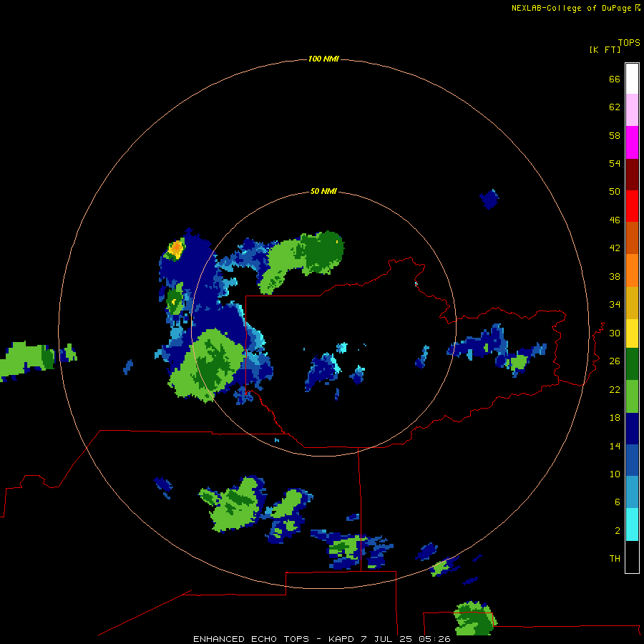The width and height of the screenshot is (644, 644).
Task: Click the 18 value on the legend
Action: tap(615, 418)
